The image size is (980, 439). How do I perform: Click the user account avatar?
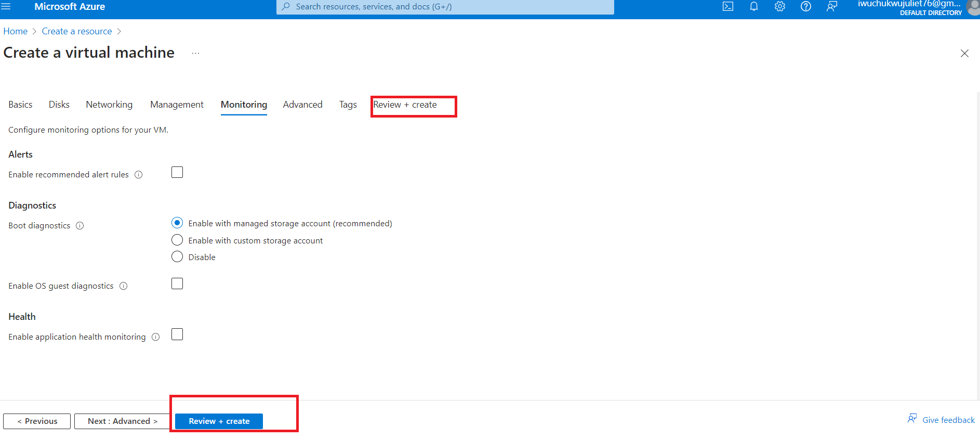pos(973,7)
